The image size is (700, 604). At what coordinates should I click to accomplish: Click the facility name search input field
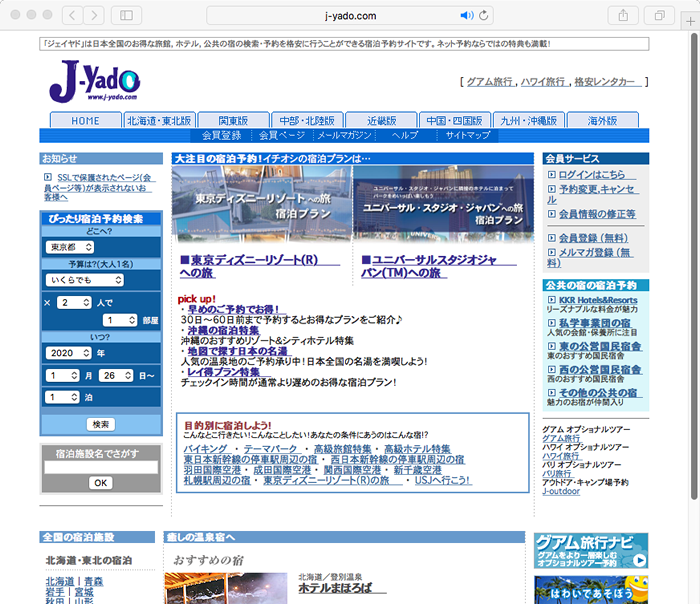click(101, 467)
